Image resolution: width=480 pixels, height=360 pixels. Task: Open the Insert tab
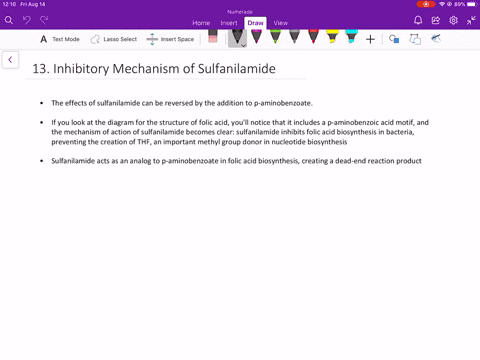pos(229,23)
